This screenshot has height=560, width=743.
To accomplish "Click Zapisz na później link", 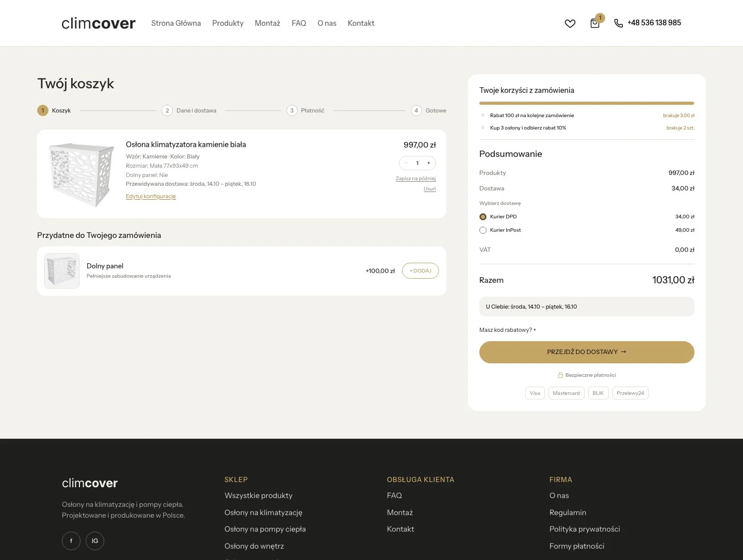I will click(x=416, y=179).
